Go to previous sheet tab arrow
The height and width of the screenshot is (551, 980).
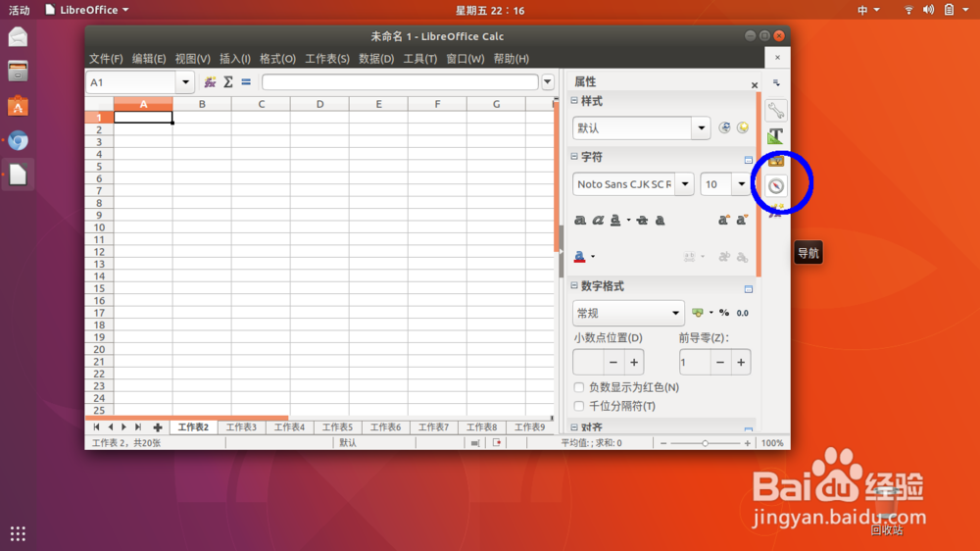111,427
